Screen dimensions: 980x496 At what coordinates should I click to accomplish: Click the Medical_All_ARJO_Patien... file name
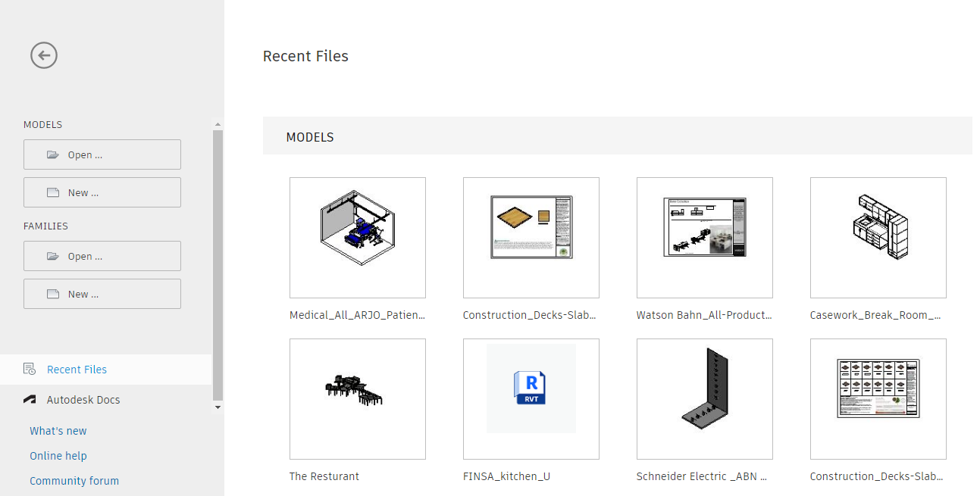click(357, 315)
